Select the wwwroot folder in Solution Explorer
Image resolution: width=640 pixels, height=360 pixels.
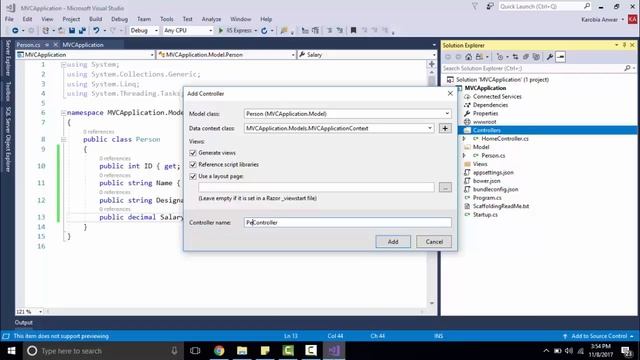pos(484,122)
